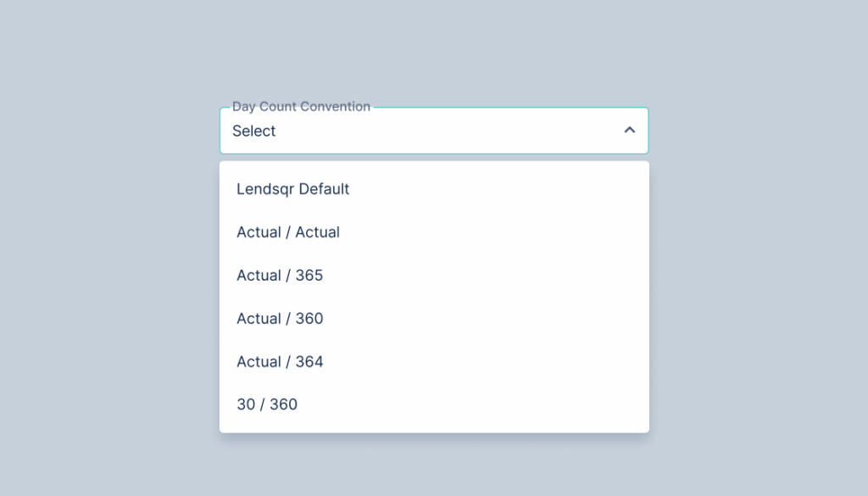This screenshot has width=868, height=496.
Task: Choose Actual / Actual from the list
Action: tap(288, 232)
